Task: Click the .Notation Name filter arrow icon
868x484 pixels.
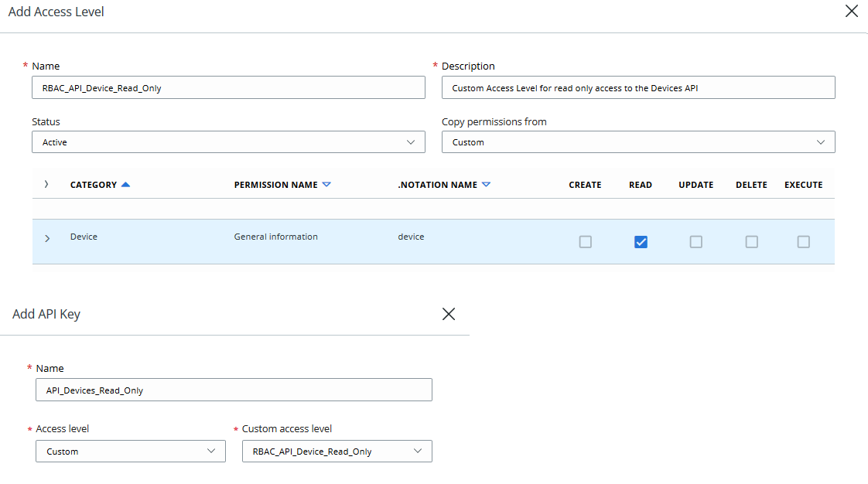Action: click(486, 185)
